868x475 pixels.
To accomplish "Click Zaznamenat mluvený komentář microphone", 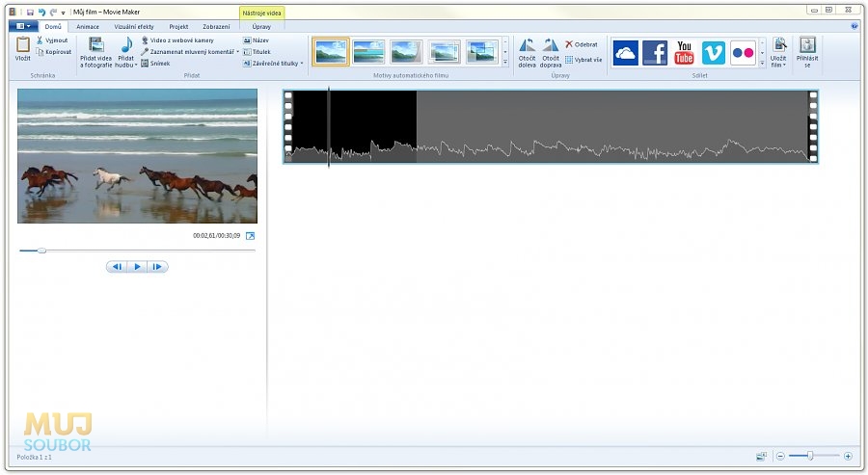I will tap(188, 52).
